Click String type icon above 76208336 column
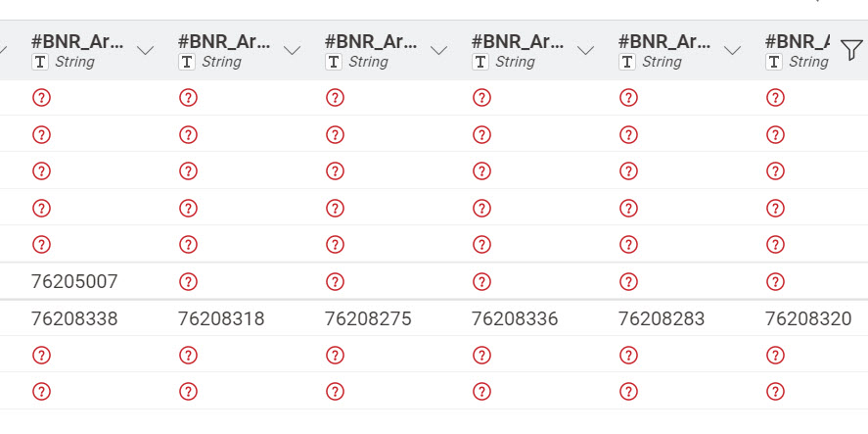Screen dimensions: 868x434 480,62
